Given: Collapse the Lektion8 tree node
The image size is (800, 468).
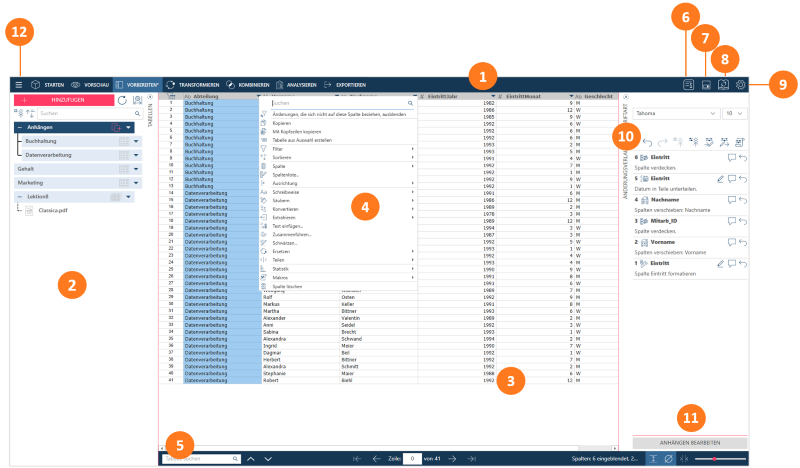Looking at the screenshot, I should [x=20, y=198].
